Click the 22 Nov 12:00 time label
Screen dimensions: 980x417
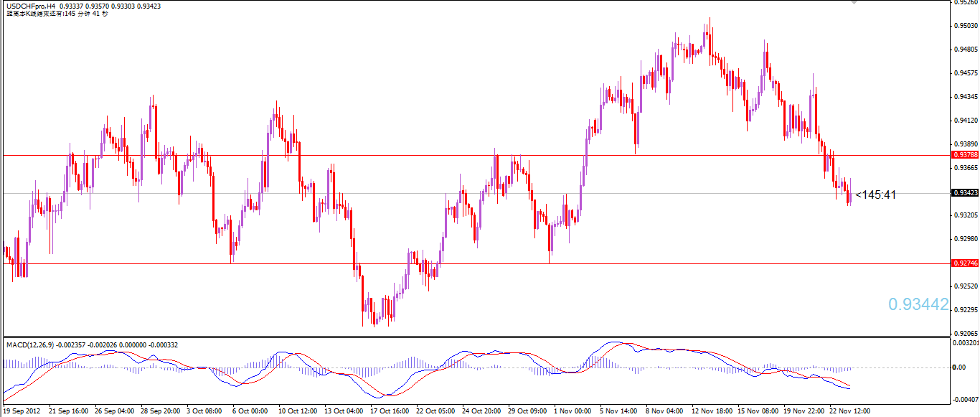849,411
